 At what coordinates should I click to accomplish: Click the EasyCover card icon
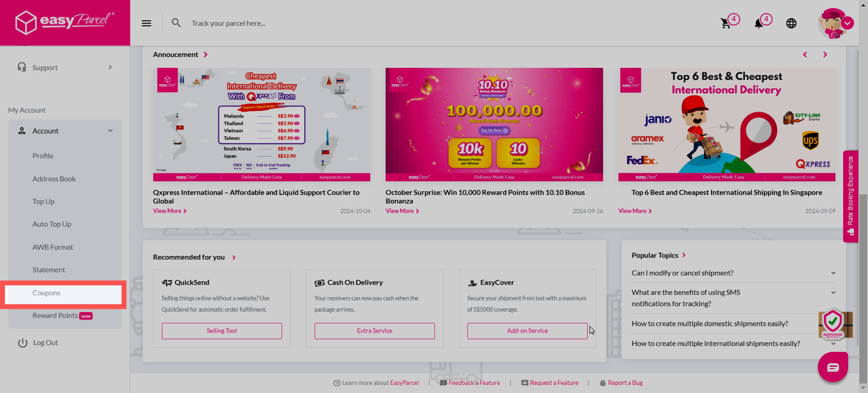[x=472, y=283]
